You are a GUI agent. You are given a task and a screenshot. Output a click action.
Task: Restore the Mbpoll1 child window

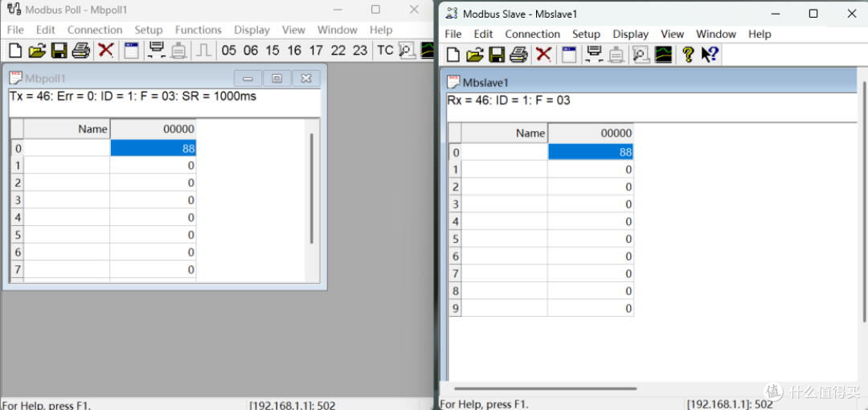(x=276, y=79)
